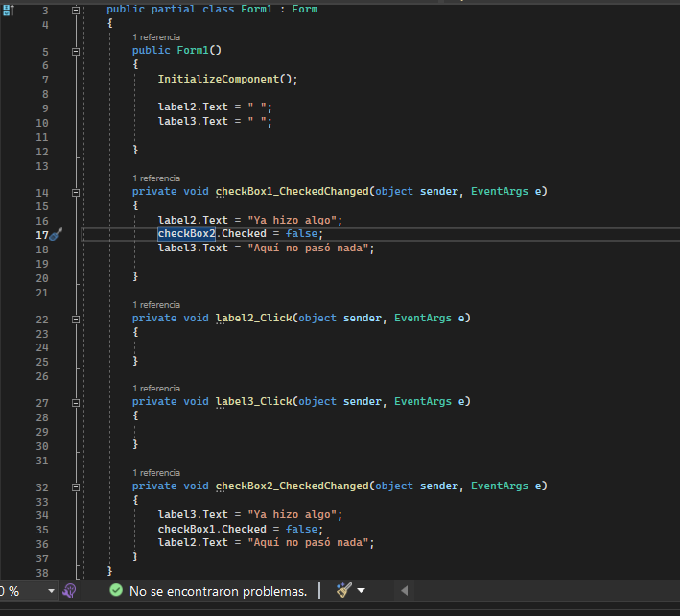Screen dimensions: 680x616
Task: Collapse the checkBox2_CheckedChanged method
Action: tap(77, 486)
